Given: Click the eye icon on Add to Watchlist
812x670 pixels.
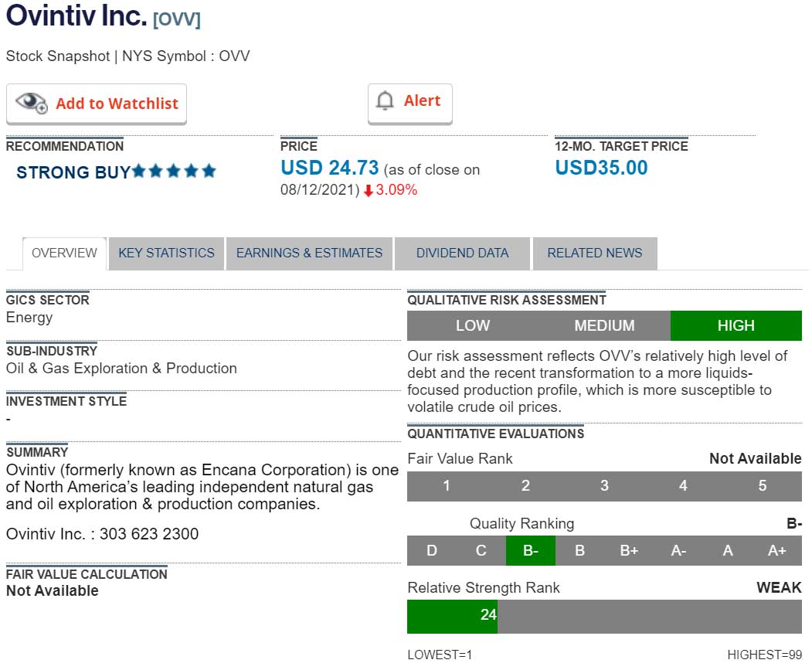Looking at the screenshot, I should pos(32,104).
